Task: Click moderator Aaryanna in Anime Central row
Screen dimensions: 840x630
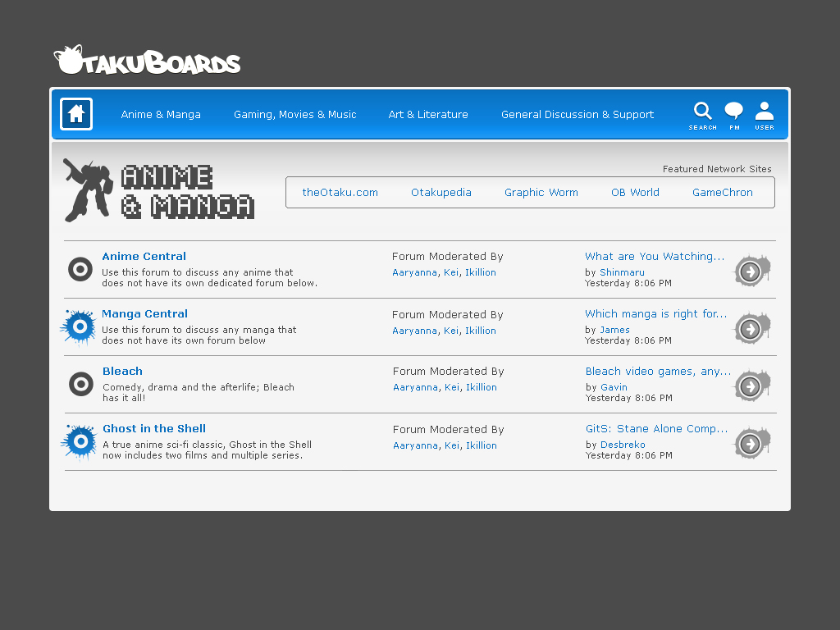Action: click(414, 272)
